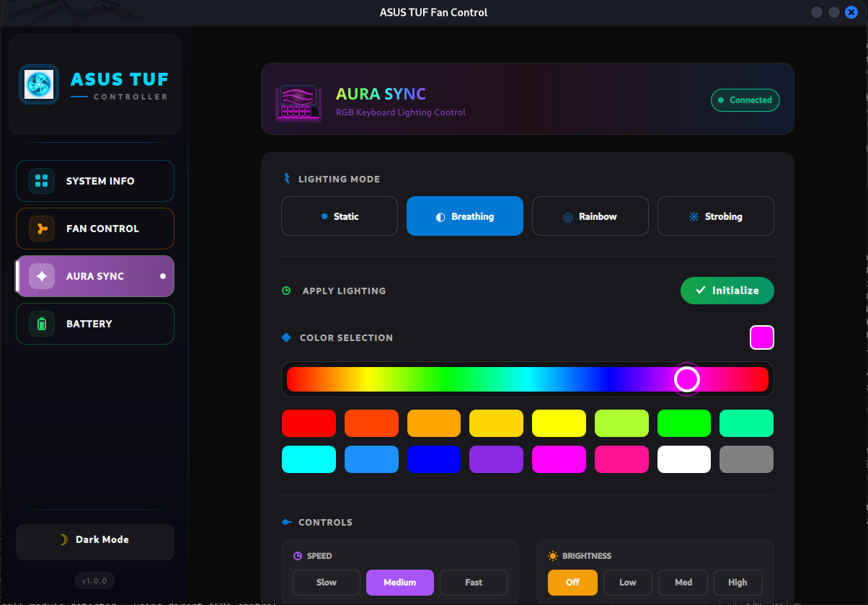Set speed to Slow
868x605 pixels.
tap(327, 583)
